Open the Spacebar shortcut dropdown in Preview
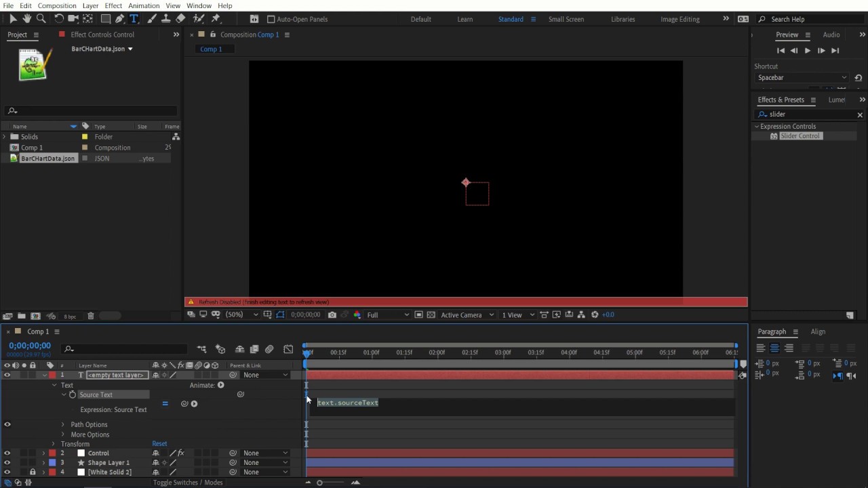Image resolution: width=868 pixels, height=488 pixels. [x=802, y=77]
